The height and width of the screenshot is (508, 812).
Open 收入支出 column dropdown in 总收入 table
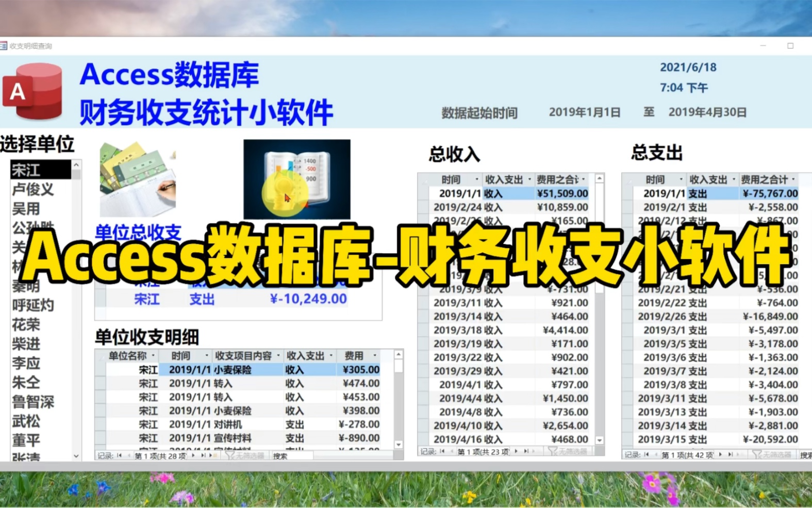(x=529, y=179)
